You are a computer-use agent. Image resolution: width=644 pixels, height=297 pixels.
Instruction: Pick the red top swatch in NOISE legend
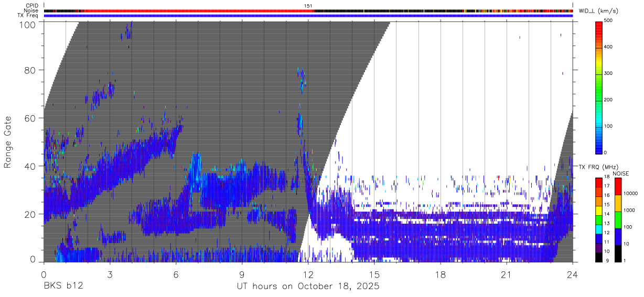618,186
